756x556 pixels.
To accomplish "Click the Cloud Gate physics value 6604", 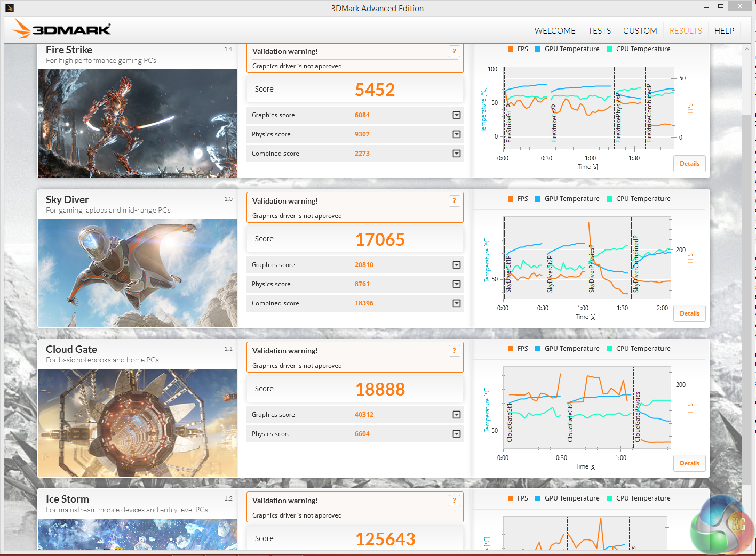I will [x=362, y=434].
